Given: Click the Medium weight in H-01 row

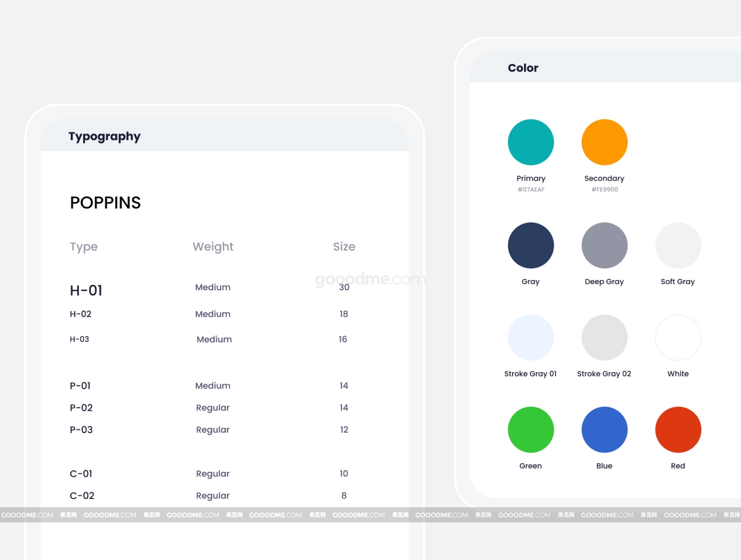Looking at the screenshot, I should click(x=213, y=287).
